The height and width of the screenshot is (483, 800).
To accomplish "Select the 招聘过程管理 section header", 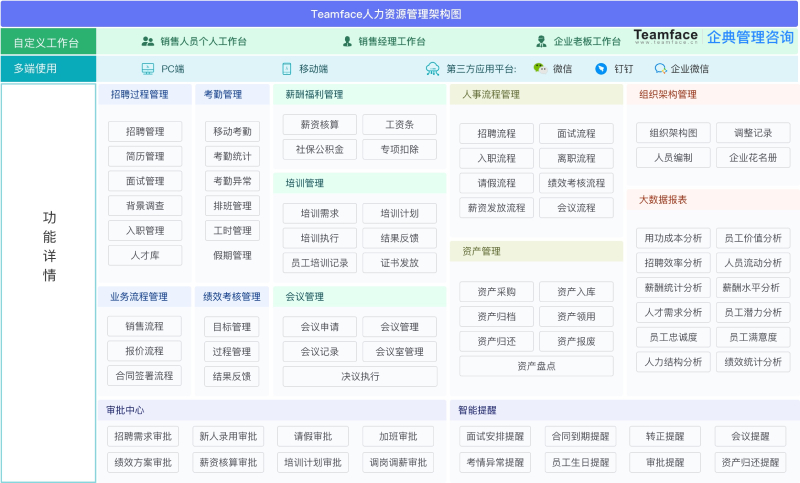I will coord(139,95).
